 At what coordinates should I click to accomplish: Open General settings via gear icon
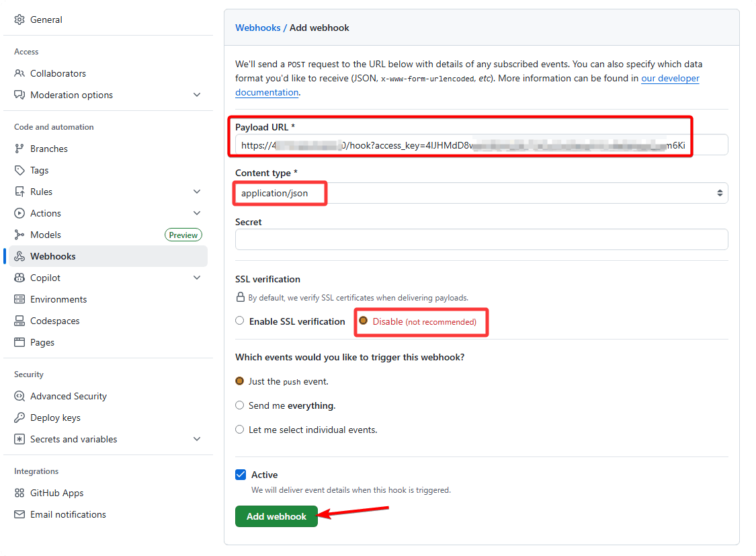coord(18,19)
